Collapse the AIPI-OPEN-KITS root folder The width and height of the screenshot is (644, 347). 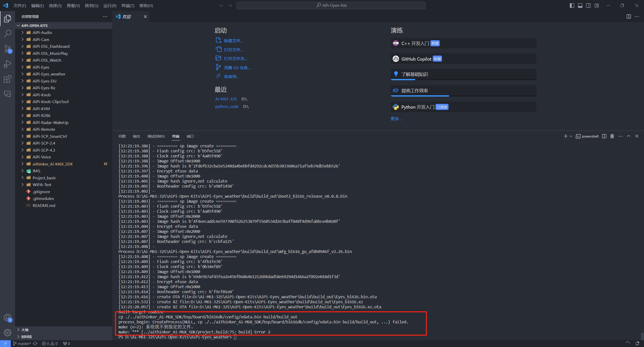tap(64, 25)
